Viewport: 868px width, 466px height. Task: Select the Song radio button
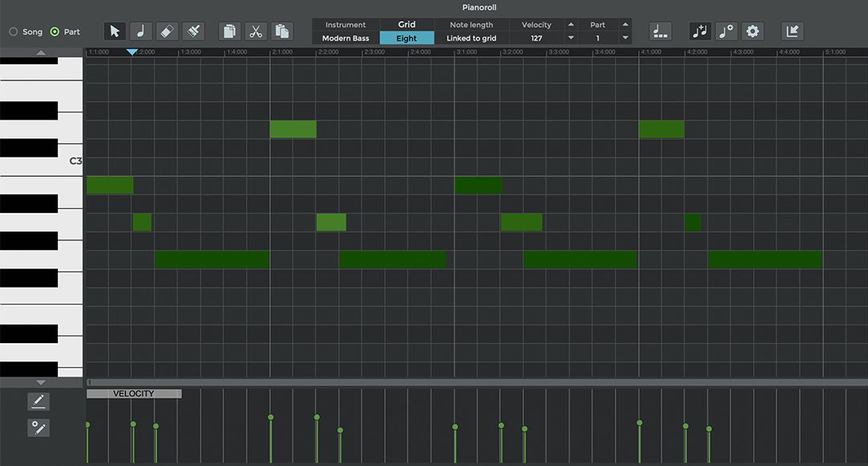tap(14, 32)
